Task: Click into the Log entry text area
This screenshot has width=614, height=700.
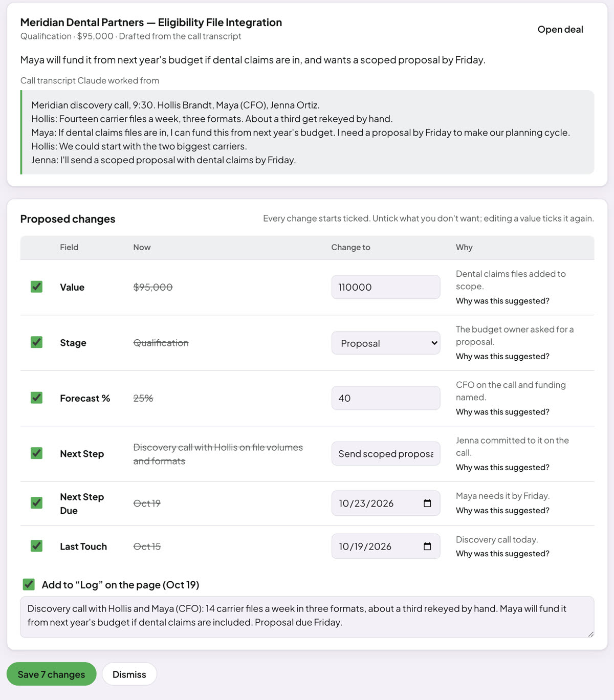Action: (307, 617)
